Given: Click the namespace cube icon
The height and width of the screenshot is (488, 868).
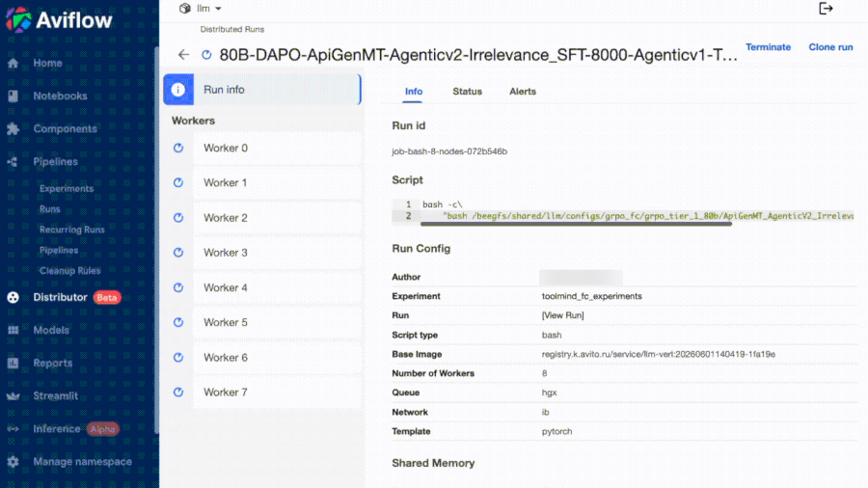Looking at the screenshot, I should point(185,9).
